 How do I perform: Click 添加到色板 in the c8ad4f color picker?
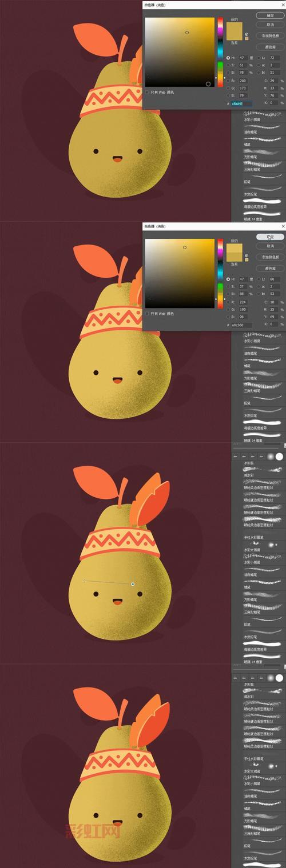pos(270,35)
